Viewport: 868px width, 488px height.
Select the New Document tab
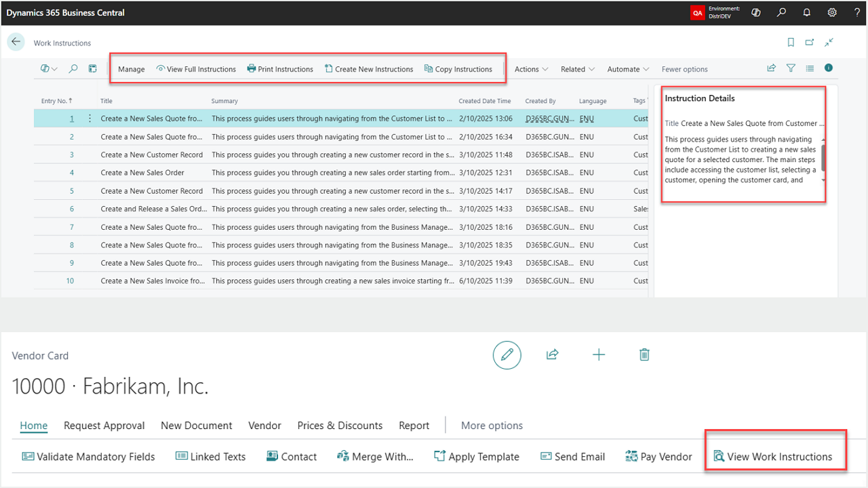click(x=197, y=426)
